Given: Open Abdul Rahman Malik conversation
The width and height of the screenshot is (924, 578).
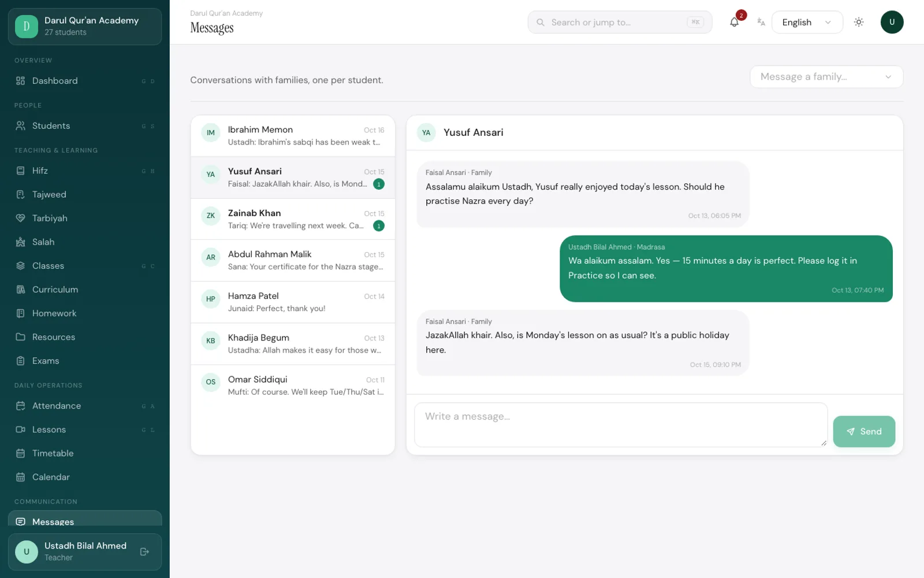Looking at the screenshot, I should (293, 261).
